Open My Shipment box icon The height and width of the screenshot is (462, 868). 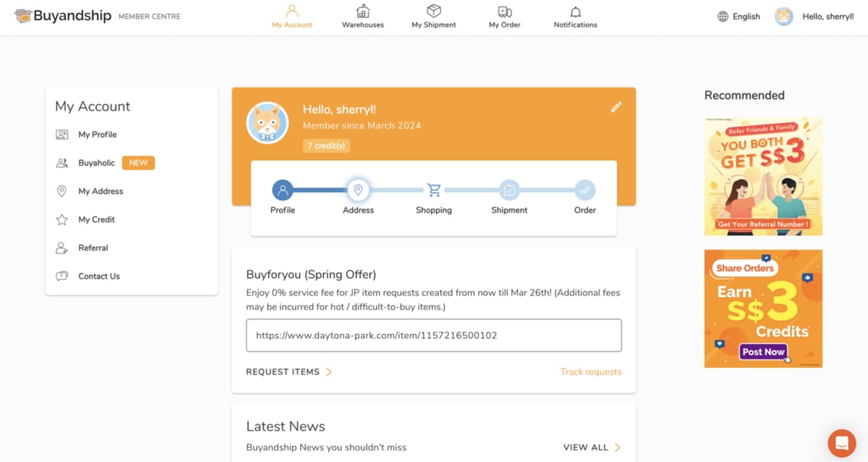tap(434, 12)
